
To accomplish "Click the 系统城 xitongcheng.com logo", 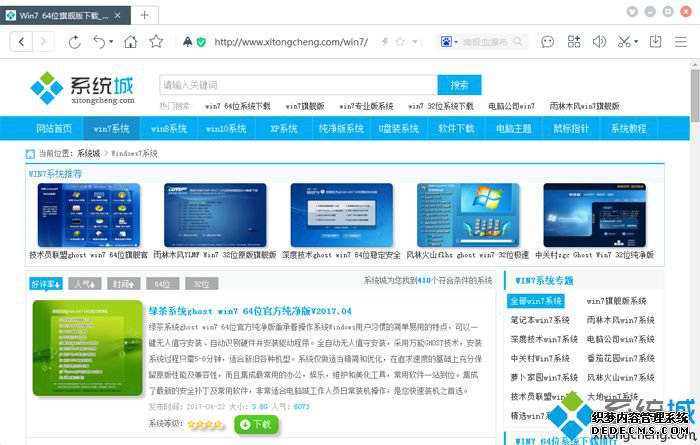I will coord(83,88).
